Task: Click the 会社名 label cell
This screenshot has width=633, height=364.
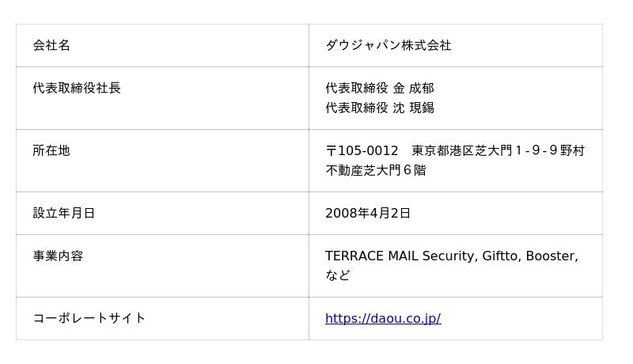Action: point(51,46)
